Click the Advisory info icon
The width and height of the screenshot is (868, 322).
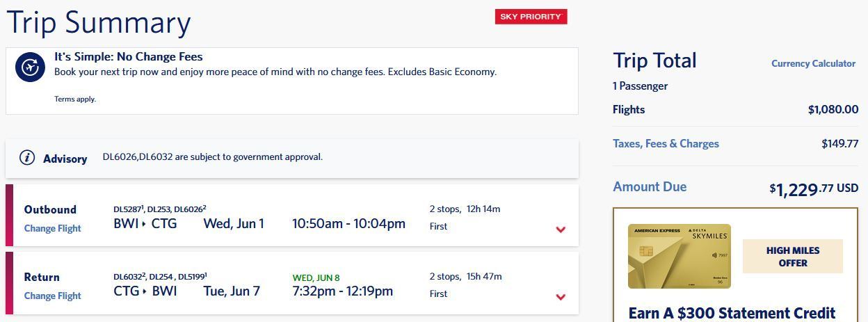point(27,158)
